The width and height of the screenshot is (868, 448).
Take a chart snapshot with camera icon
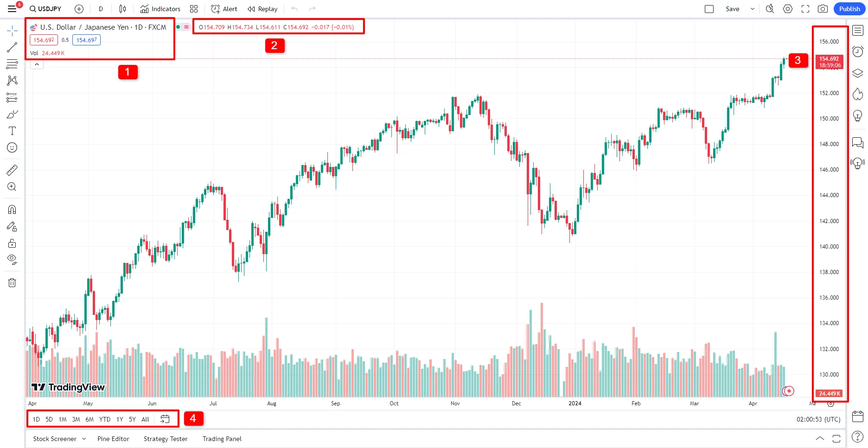[823, 9]
